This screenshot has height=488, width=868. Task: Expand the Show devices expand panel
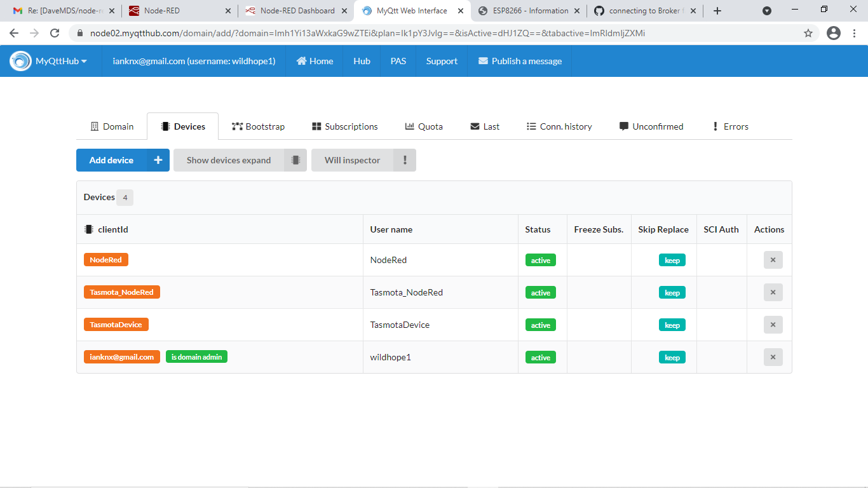227,160
